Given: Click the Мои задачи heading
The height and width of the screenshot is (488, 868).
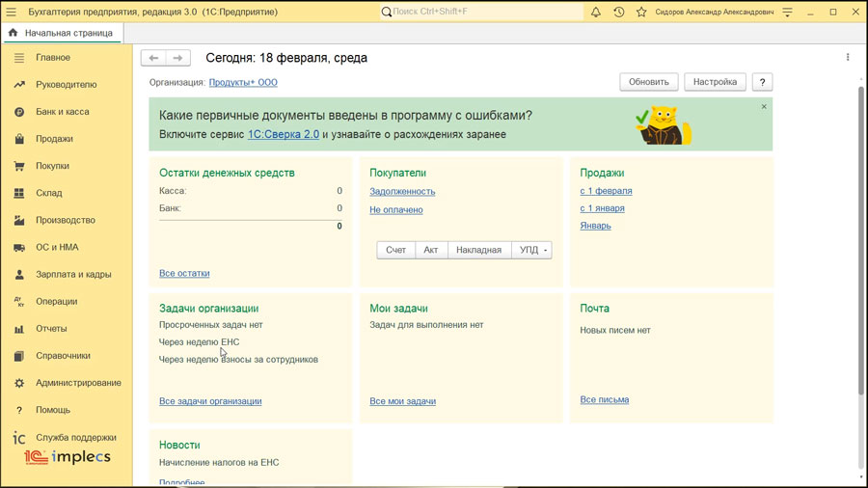Looking at the screenshot, I should pos(398,309).
